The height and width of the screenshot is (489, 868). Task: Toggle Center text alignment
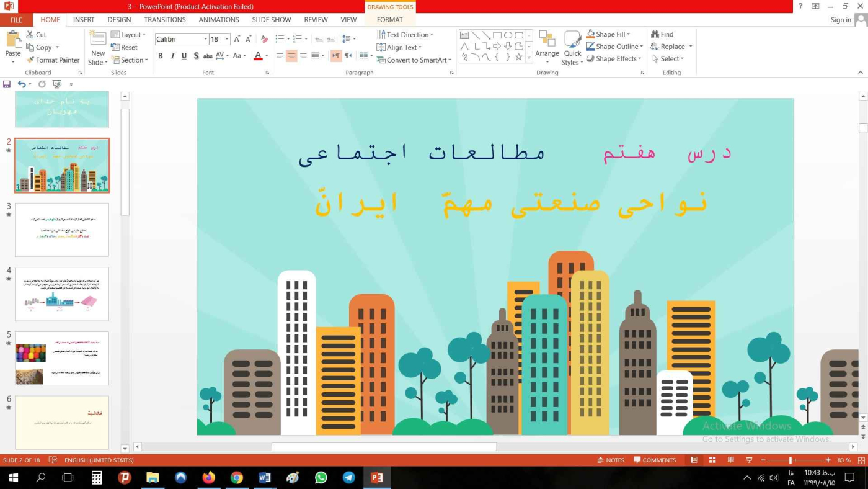tap(291, 56)
